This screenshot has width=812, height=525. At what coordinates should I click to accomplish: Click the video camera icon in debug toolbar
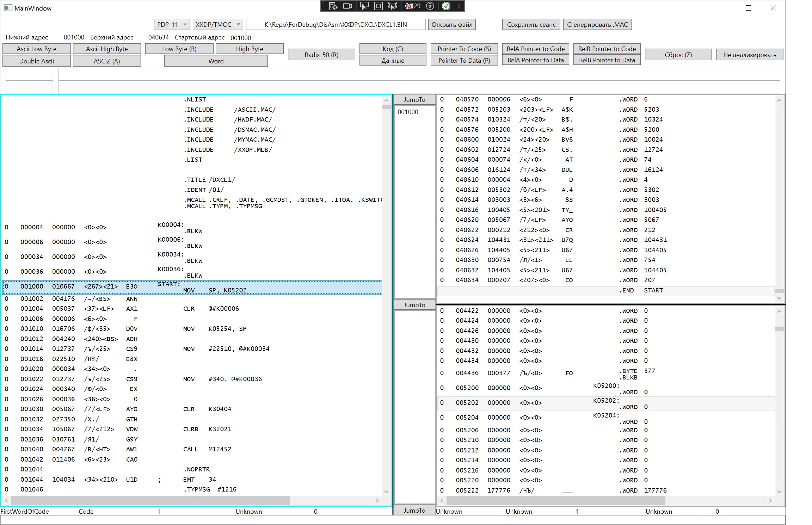pyautogui.click(x=347, y=6)
